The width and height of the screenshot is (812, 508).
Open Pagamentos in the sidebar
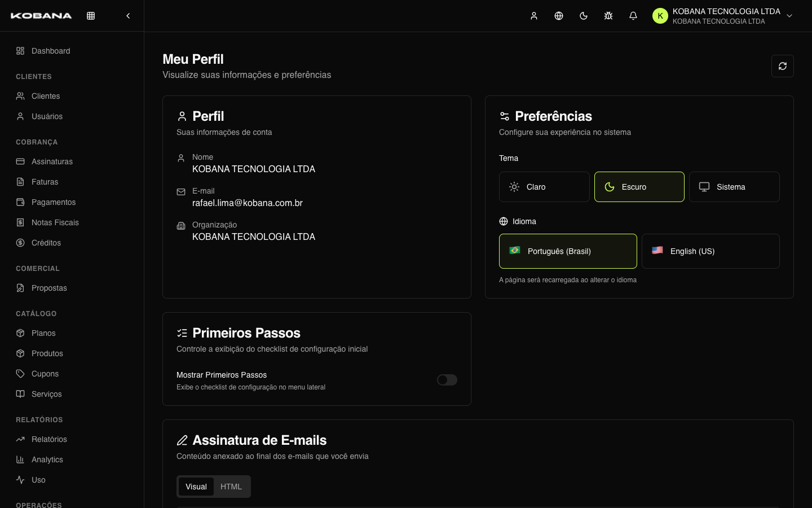coord(72,202)
